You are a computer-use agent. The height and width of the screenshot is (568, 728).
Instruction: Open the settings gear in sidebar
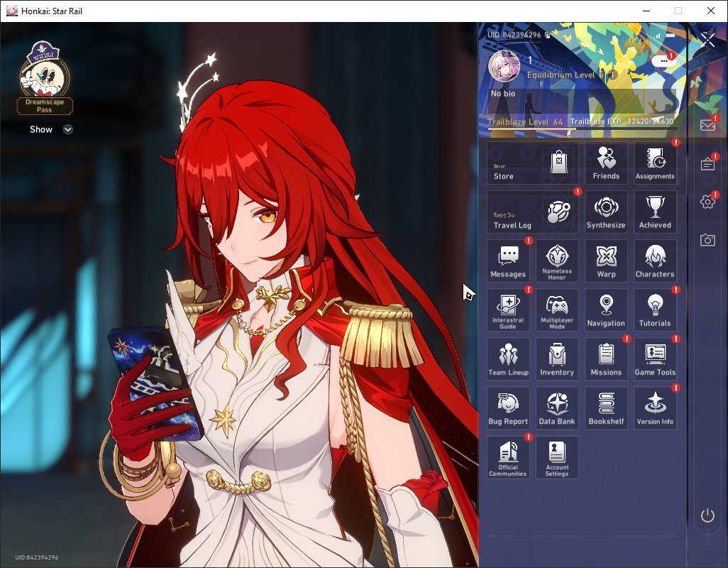point(707,202)
